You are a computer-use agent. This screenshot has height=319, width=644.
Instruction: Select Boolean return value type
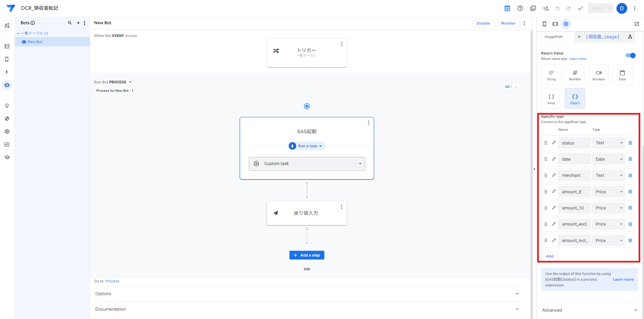(598, 75)
